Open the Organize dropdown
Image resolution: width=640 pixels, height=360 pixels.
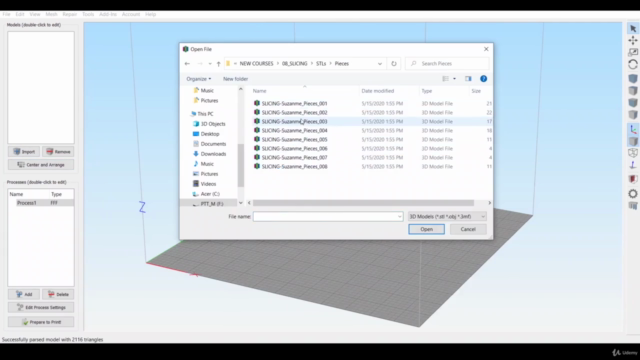199,79
